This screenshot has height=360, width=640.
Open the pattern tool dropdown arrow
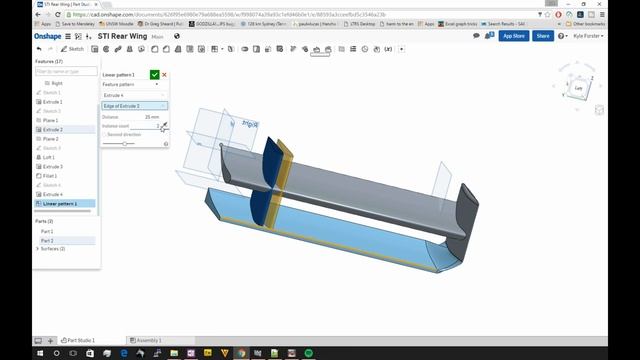tap(222, 49)
